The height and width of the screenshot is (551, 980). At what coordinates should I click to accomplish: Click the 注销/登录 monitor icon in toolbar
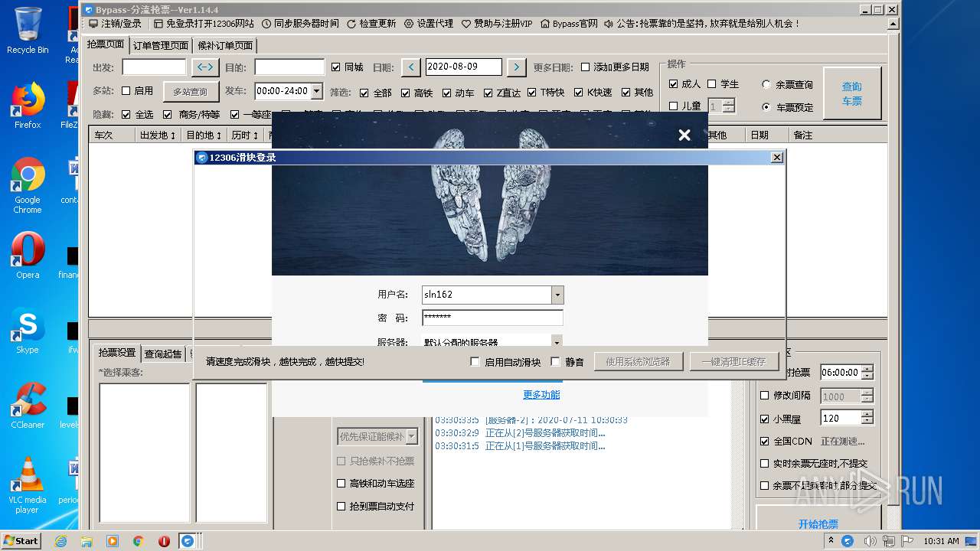[94, 24]
